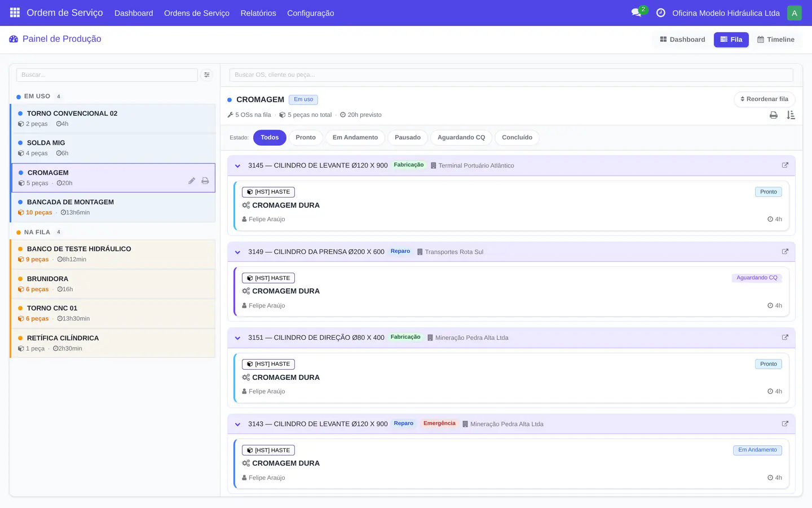Open order 3149 external link icon
The height and width of the screenshot is (508, 812).
pos(785,252)
